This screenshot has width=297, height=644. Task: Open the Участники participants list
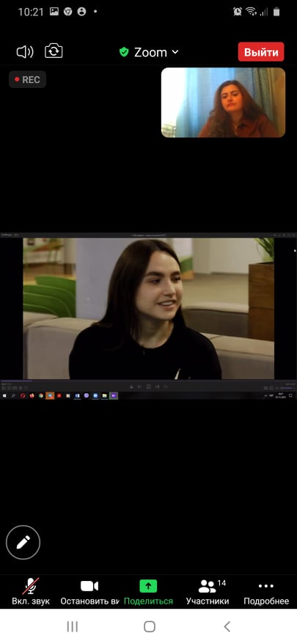[208, 592]
